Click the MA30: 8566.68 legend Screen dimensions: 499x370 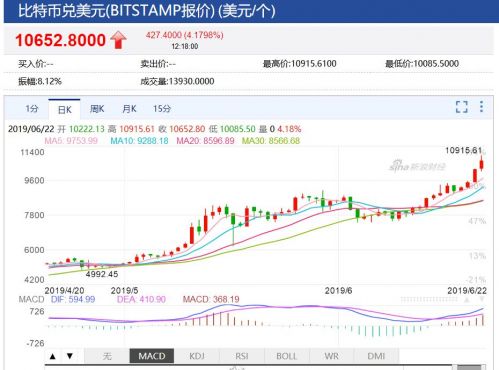tap(271, 141)
